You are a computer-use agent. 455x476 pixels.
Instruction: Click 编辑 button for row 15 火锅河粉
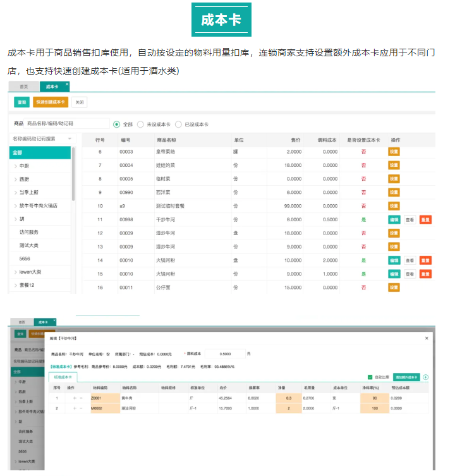394,274
